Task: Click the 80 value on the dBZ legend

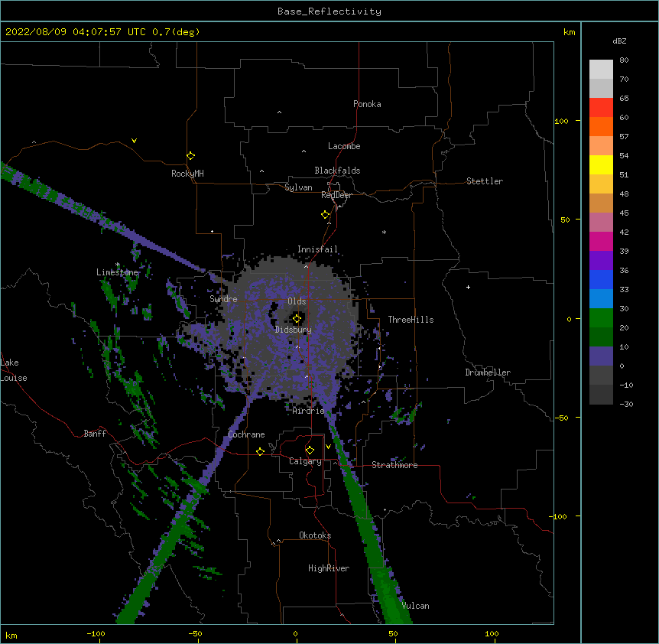Action: (x=624, y=60)
